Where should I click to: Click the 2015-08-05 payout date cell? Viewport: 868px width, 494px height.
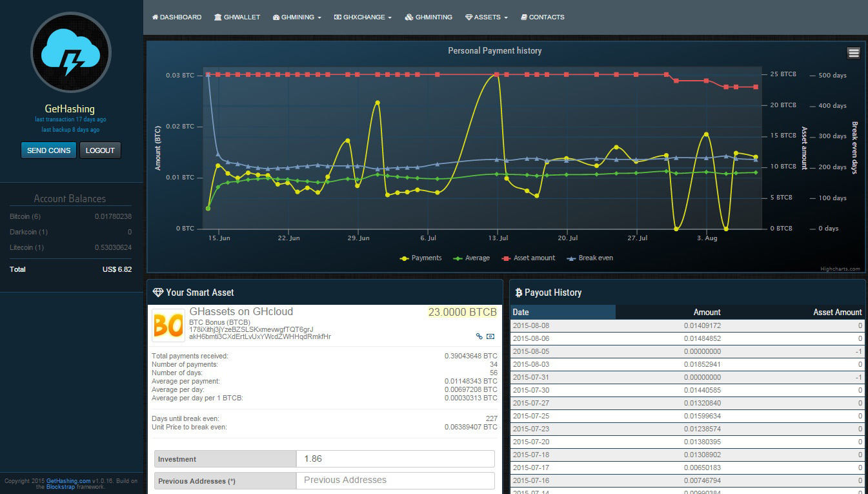531,352
